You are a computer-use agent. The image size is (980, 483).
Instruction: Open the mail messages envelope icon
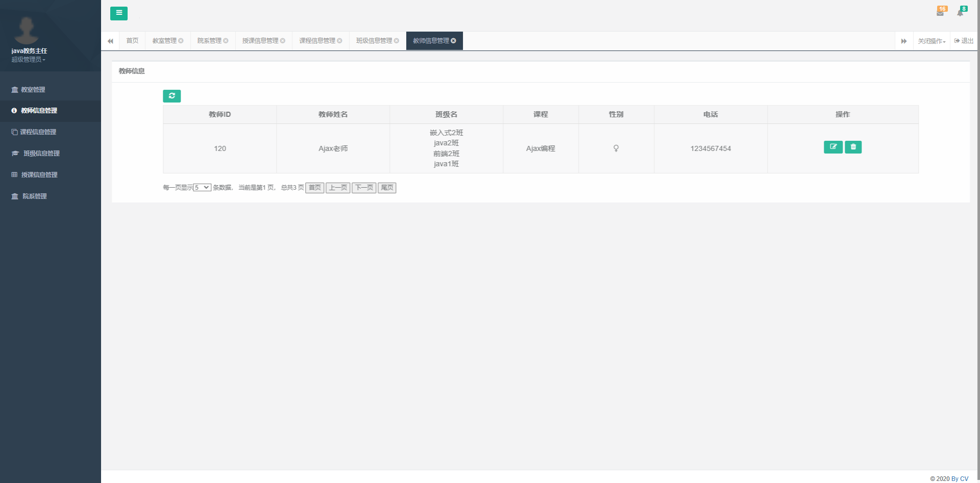point(940,13)
